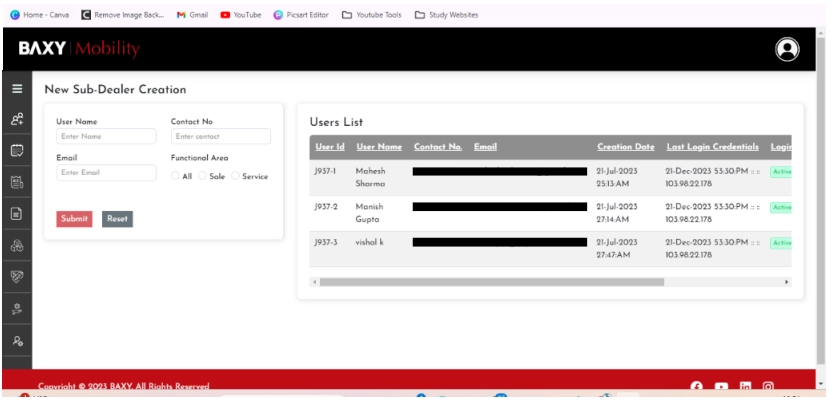
Task: Open the document page sidebar icon
Action: (17, 214)
